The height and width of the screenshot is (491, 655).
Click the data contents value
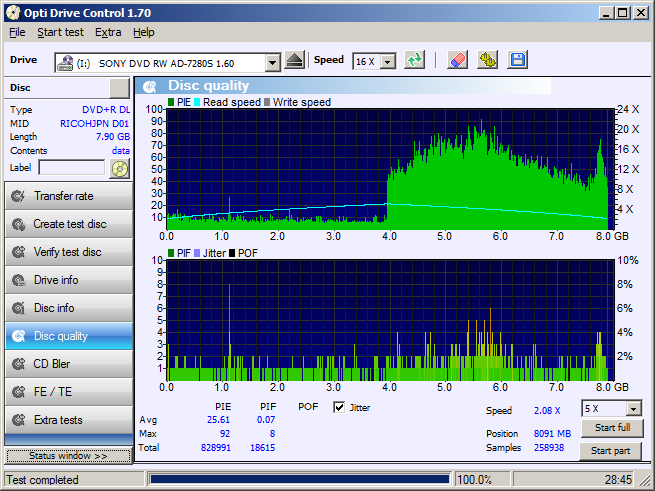pos(121,151)
